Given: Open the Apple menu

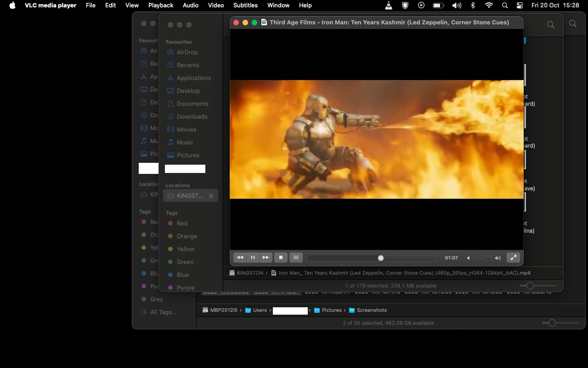Looking at the screenshot, I should [12, 6].
